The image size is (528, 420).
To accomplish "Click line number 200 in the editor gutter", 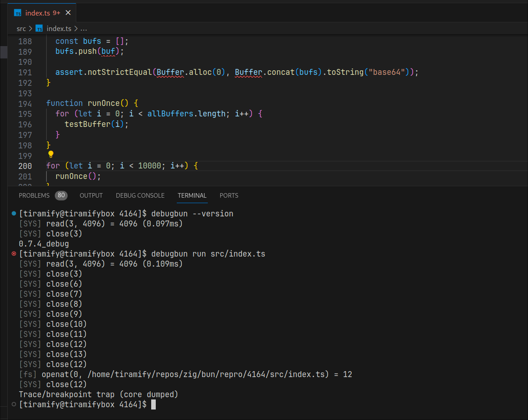I will pos(25,166).
